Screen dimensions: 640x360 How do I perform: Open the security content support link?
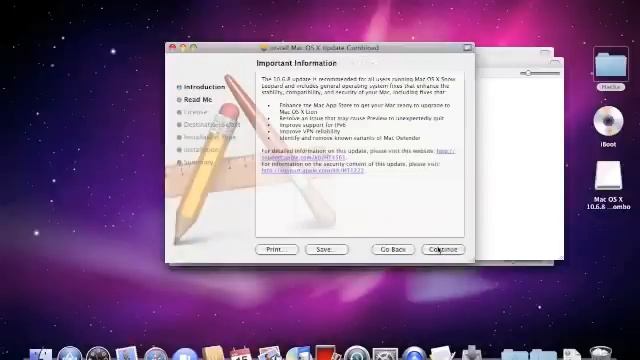coord(312,171)
